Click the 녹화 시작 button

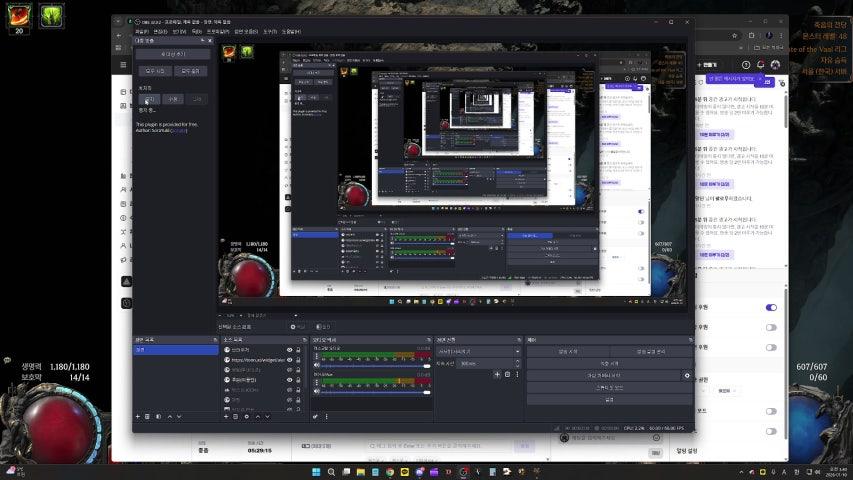tap(608, 363)
